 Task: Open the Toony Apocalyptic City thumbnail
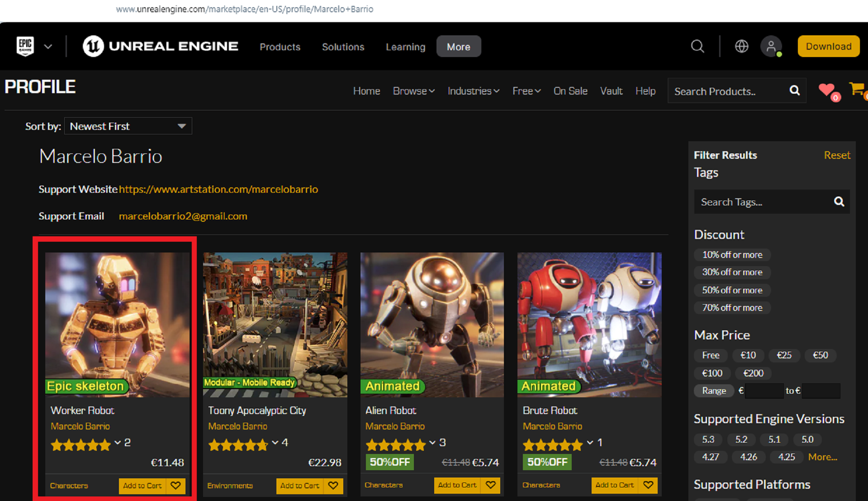(275, 324)
